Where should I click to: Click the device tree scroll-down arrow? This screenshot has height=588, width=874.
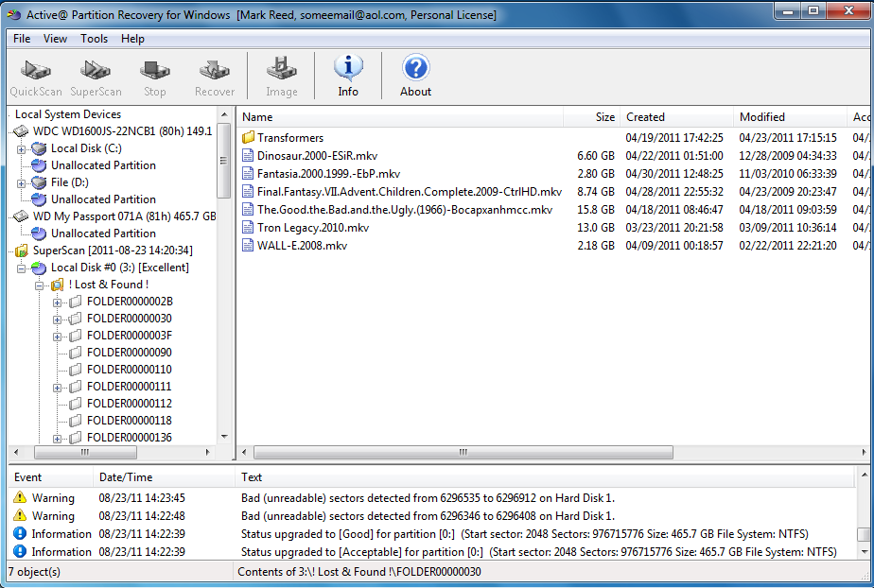point(224,437)
